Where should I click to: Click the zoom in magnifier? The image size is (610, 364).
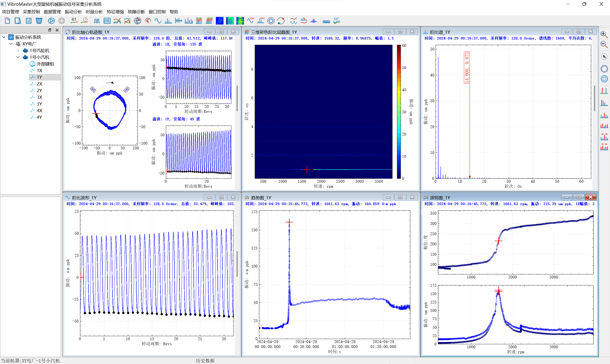click(x=604, y=34)
